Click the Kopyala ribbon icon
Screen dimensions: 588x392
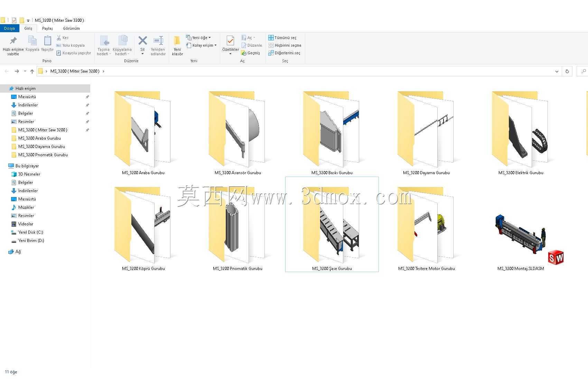coord(32,41)
